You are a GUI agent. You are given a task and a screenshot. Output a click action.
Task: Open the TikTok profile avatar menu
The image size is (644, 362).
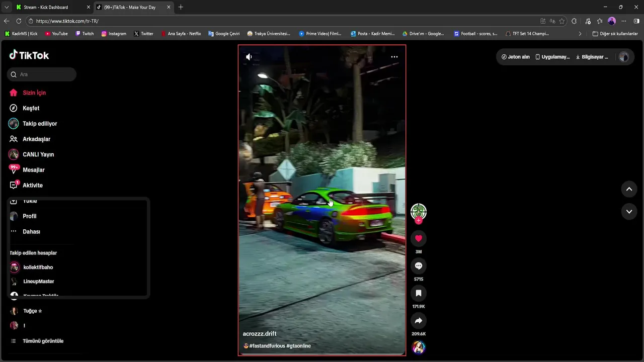tap(624, 57)
